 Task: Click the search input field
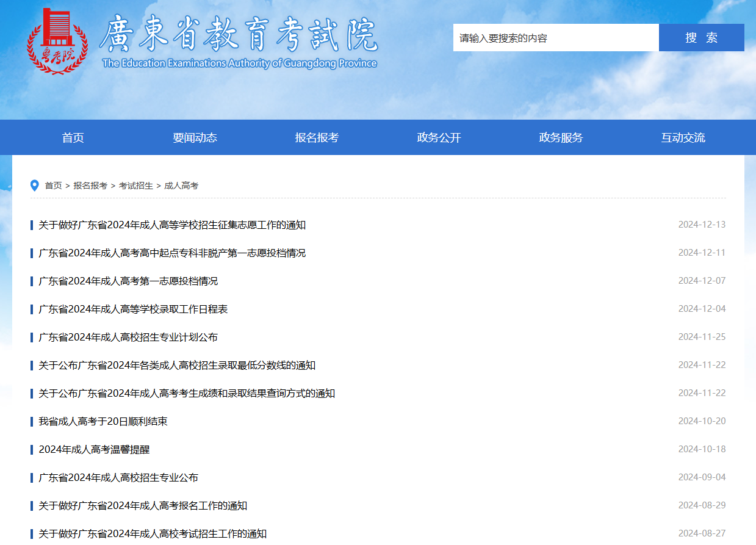[555, 38]
